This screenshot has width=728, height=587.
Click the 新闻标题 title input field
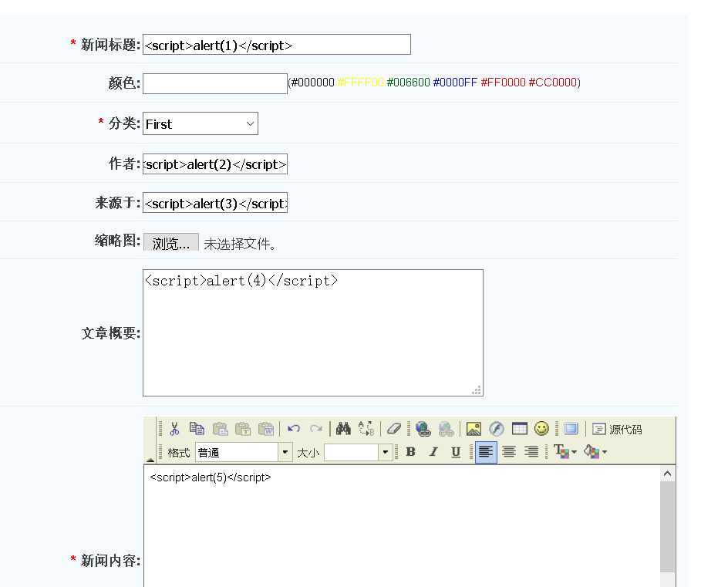277,45
